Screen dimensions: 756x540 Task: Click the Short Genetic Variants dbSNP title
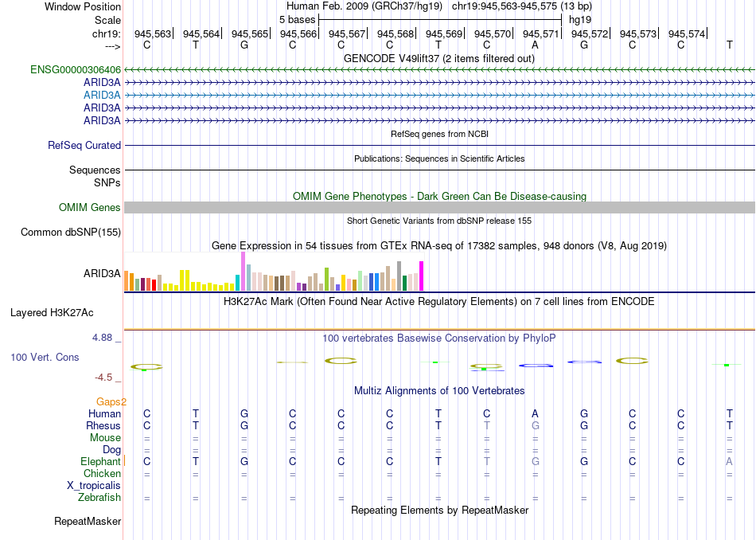[439, 221]
